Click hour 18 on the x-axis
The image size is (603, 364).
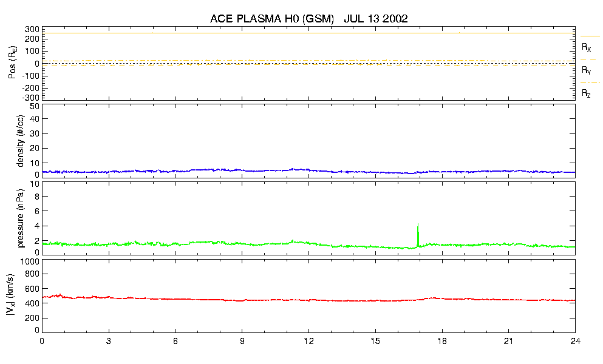442,342
